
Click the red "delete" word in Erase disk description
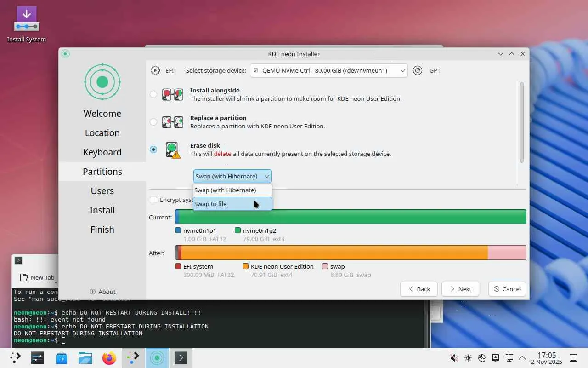click(222, 154)
